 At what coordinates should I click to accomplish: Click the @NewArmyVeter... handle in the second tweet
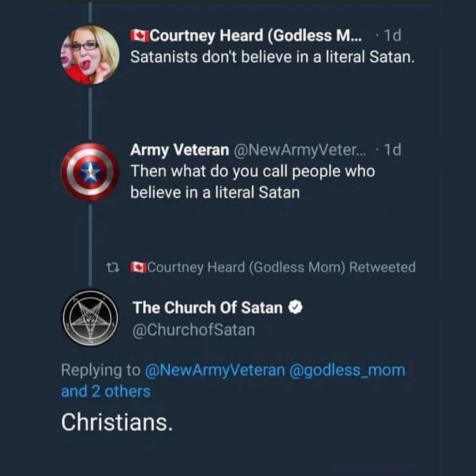[x=301, y=150]
